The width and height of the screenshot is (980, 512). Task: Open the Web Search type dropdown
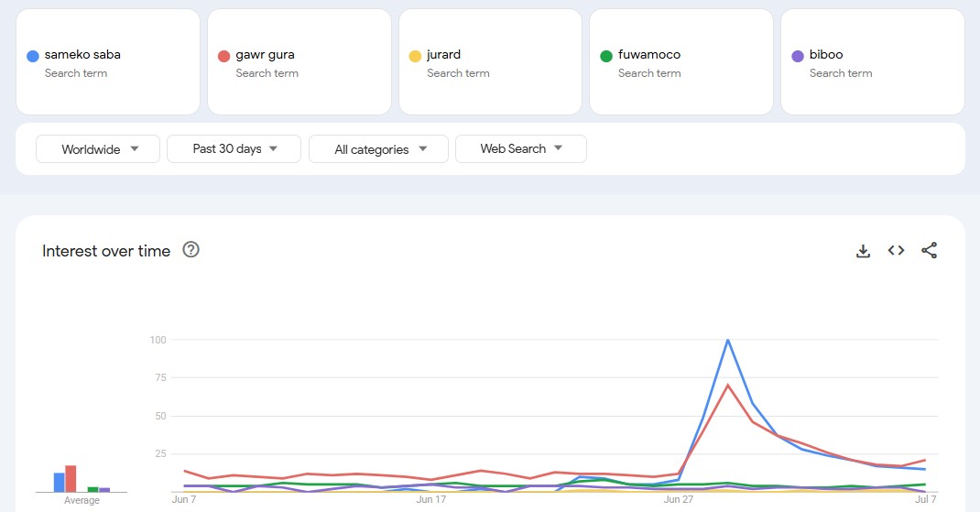(521, 148)
